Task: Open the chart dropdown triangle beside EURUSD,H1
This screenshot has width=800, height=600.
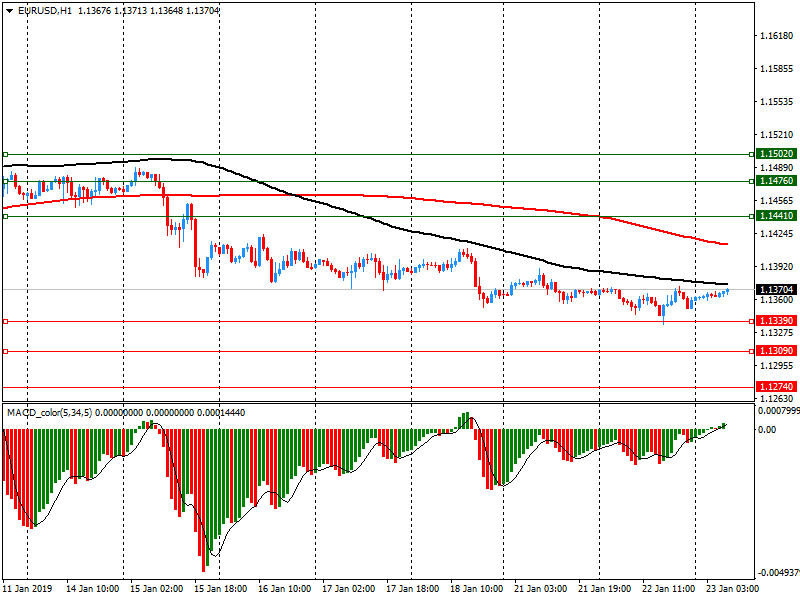Action: pos(9,11)
